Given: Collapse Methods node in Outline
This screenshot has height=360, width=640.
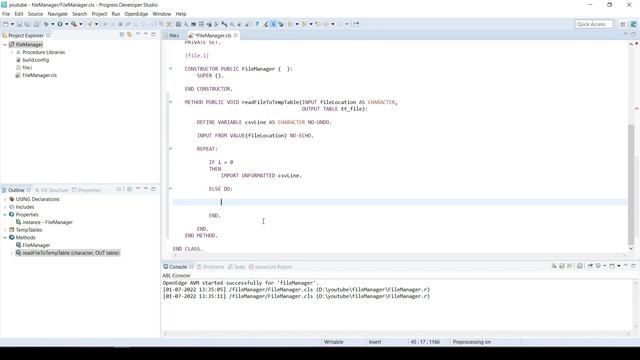Looking at the screenshot, I should coord(5,238).
